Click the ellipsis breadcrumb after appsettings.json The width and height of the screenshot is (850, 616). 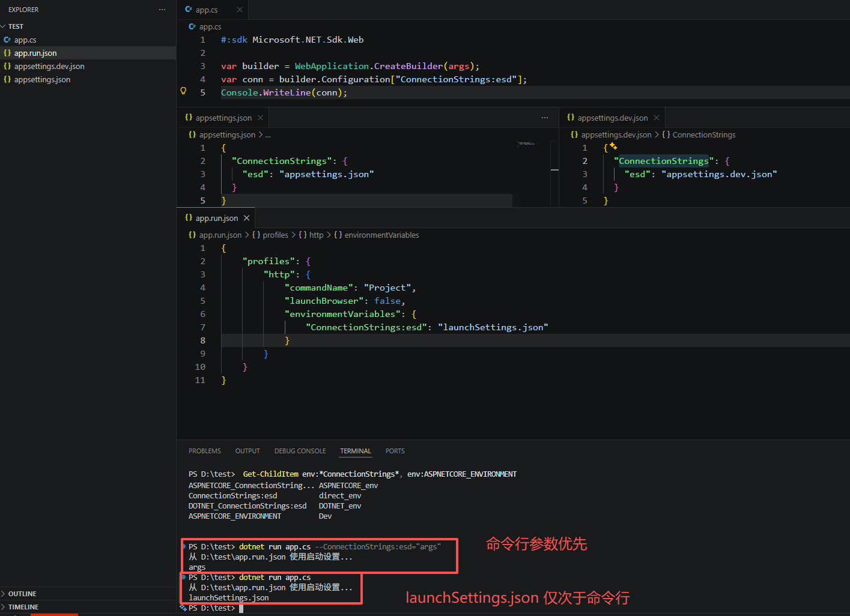(268, 134)
